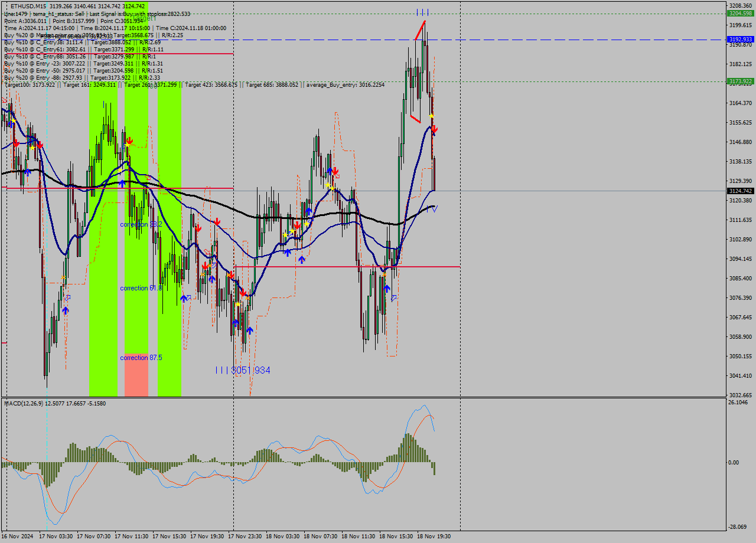Click the 3111.635 price scale label
The width and height of the screenshot is (756, 543).
point(740,220)
